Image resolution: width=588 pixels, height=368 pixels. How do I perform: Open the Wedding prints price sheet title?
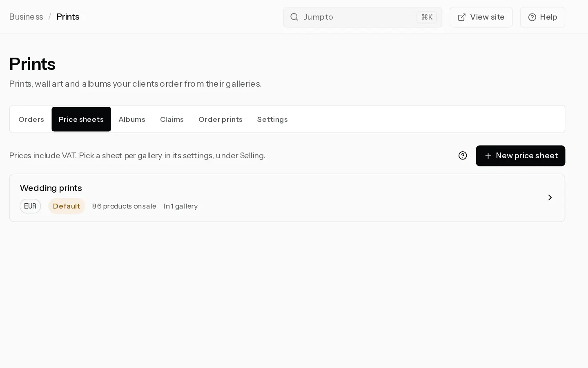pos(51,188)
